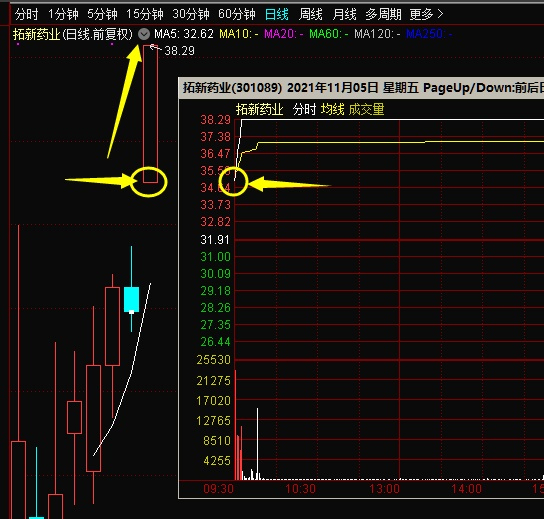
Task: Select the 1分钟 period tab
Action: [x=63, y=14]
